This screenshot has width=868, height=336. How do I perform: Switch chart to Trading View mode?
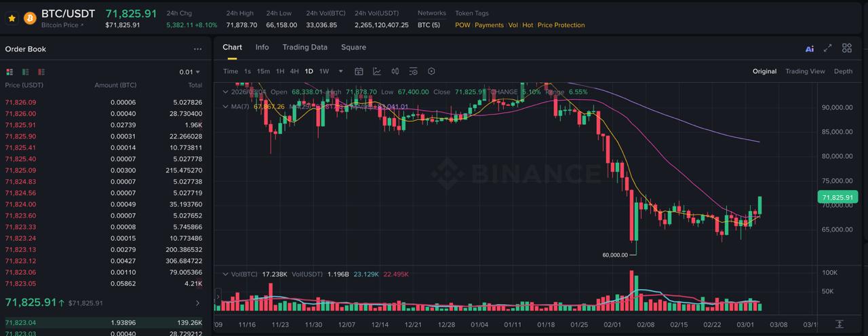pos(805,71)
